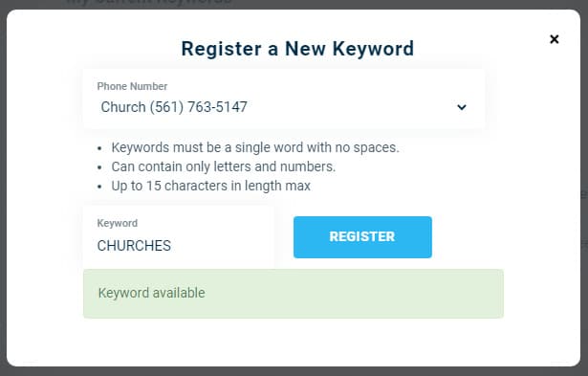The image size is (588, 376).
Task: Click the bullet before Up to 15 characters
Action: pos(99,187)
